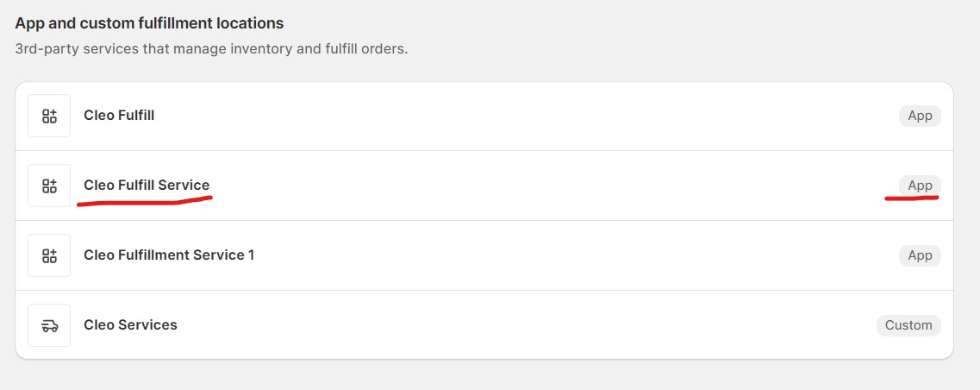Click the App badge in Cleo Fulfill row
This screenshot has height=390, width=980.
(x=920, y=116)
